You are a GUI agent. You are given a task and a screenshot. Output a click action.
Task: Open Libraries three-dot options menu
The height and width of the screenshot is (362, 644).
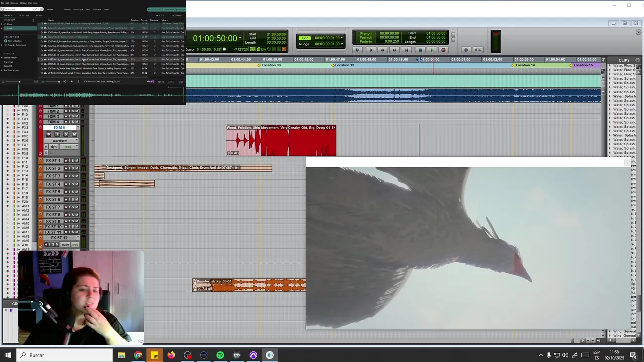click(33, 20)
